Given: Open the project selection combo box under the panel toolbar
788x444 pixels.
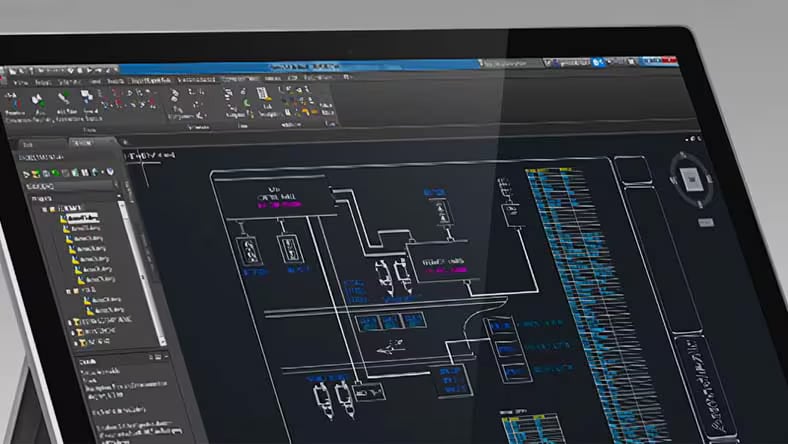Looking at the screenshot, I should [73, 186].
